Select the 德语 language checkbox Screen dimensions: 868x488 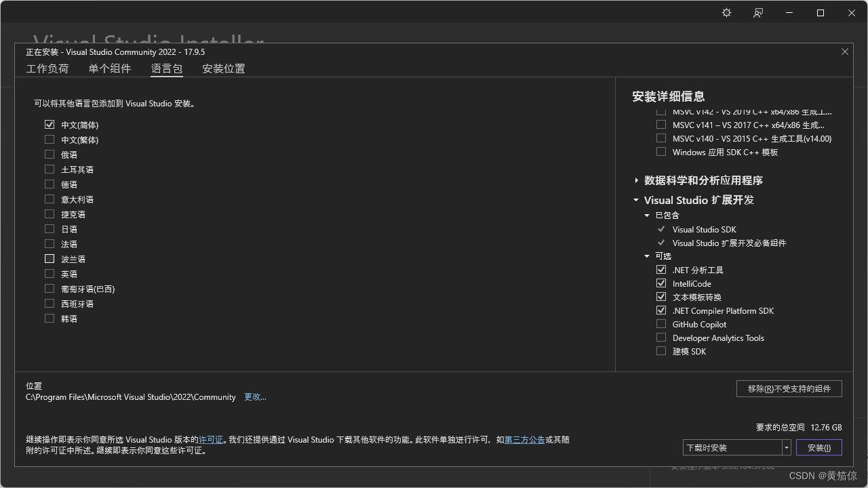coord(50,184)
